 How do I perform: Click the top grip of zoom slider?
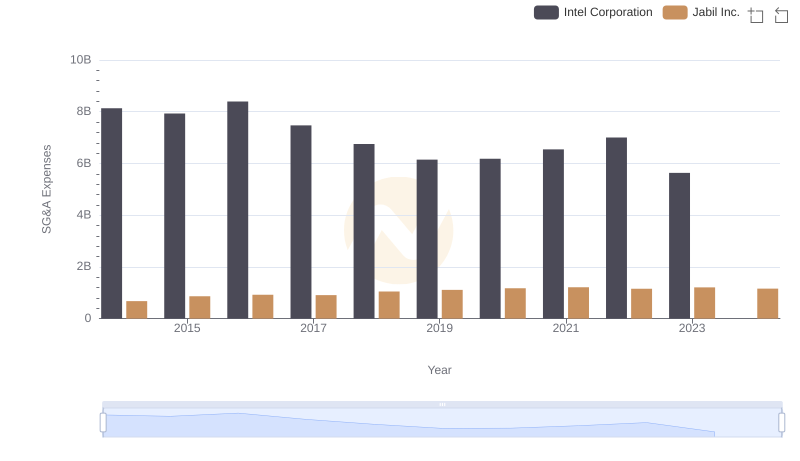442,404
